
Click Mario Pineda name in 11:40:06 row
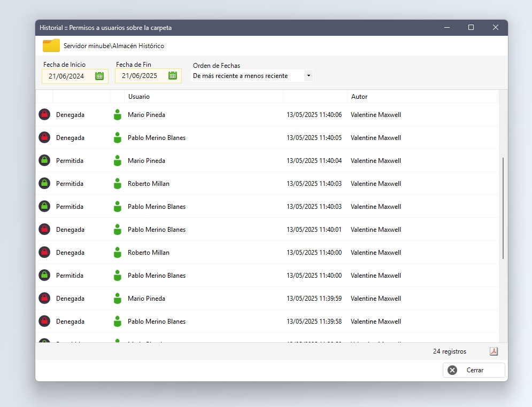coord(146,114)
